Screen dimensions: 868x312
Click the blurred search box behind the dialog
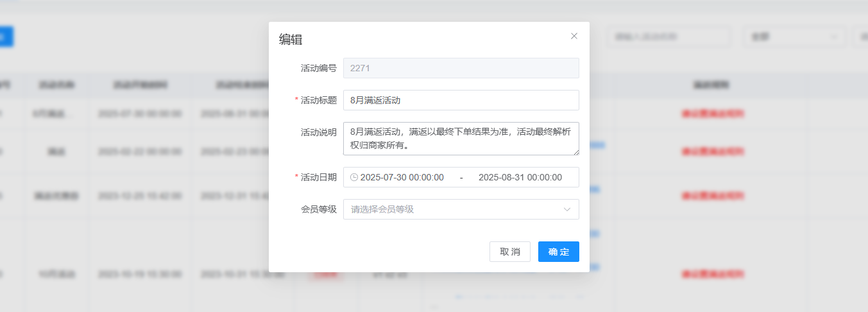pyautogui.click(x=668, y=37)
